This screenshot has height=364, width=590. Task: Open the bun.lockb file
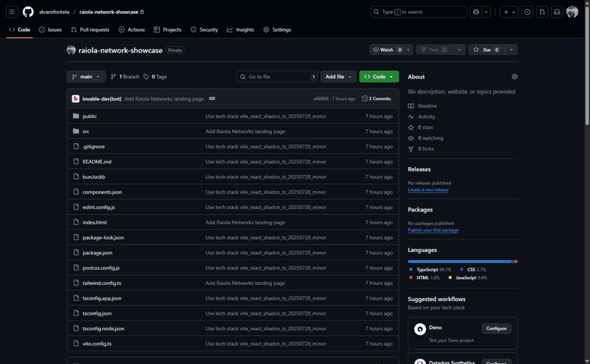(94, 176)
